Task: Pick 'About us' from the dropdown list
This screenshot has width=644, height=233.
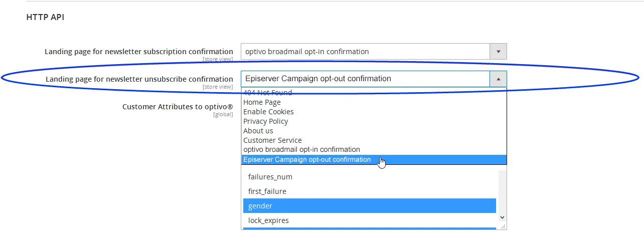Action: tap(374, 131)
